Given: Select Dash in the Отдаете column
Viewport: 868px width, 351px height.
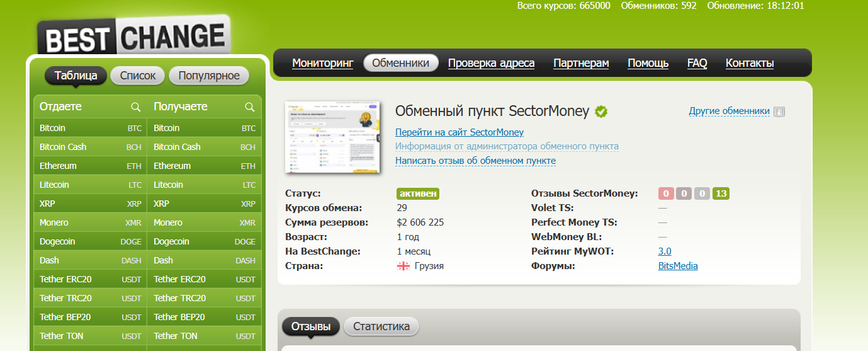Looking at the screenshot, I should (90, 260).
